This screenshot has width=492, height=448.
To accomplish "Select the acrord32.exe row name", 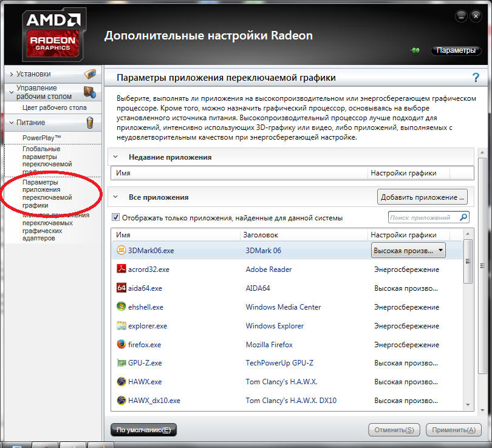I will click(148, 270).
